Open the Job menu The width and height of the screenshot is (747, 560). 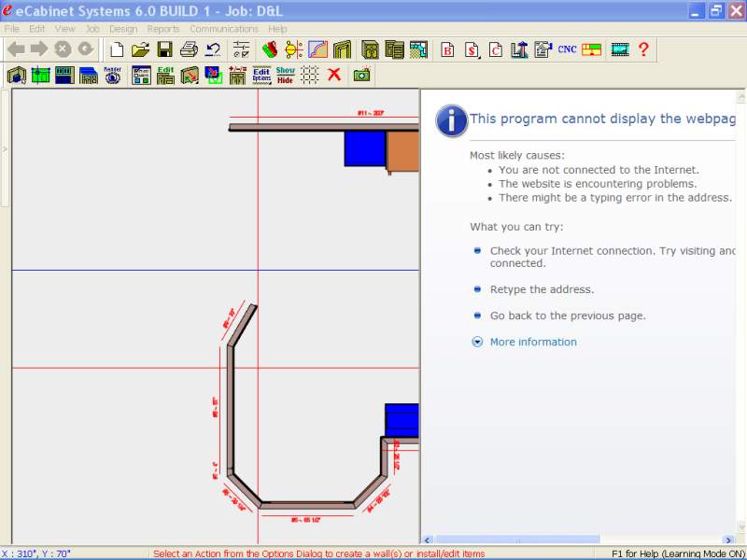click(92, 29)
